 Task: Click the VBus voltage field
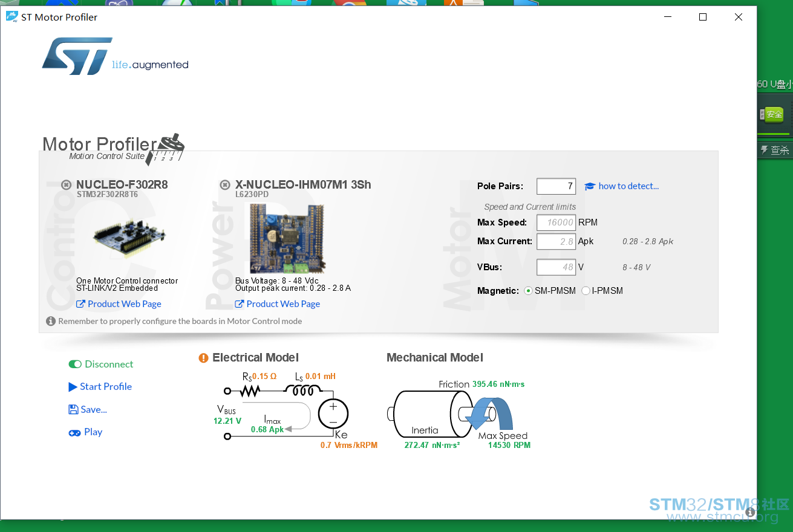tap(556, 267)
